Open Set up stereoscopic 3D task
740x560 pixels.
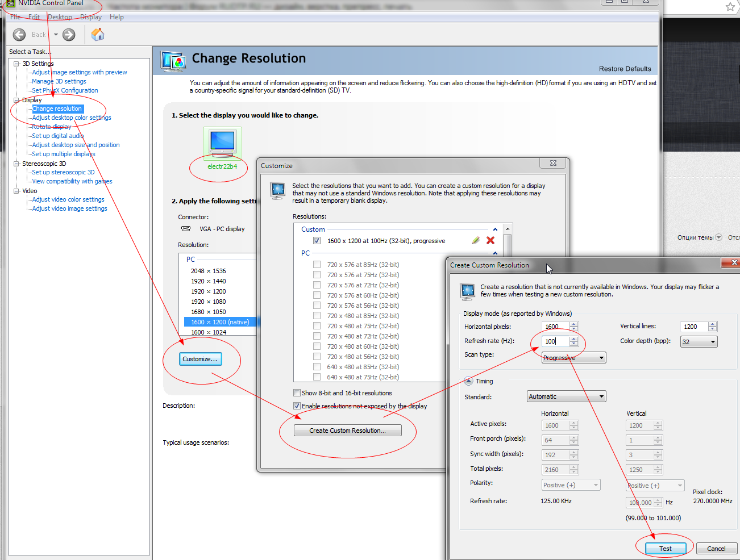63,172
